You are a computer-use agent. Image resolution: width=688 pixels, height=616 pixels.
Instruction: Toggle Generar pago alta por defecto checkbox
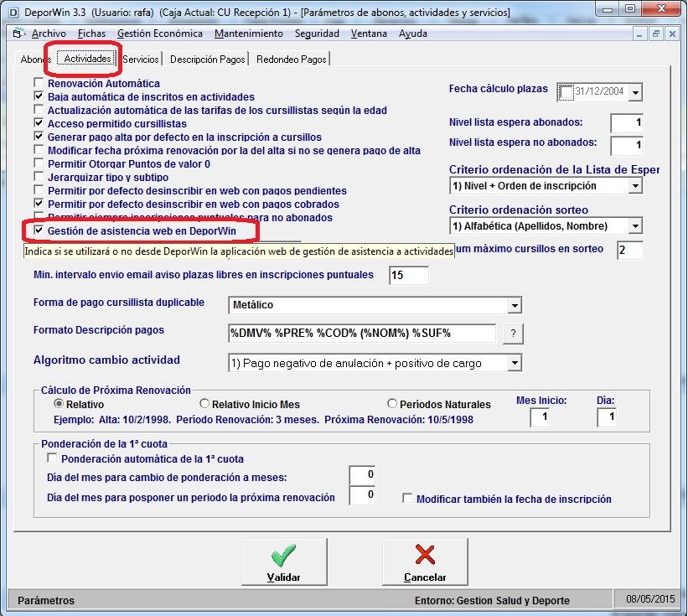39,137
